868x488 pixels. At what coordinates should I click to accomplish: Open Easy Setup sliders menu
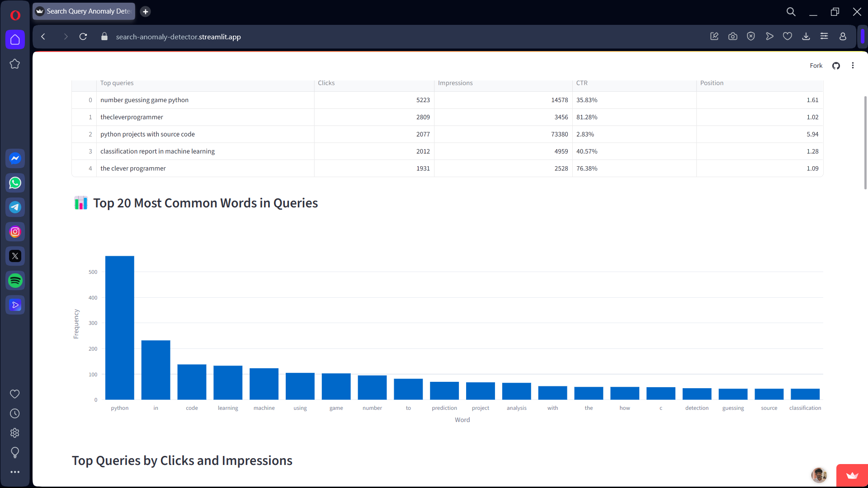(x=824, y=37)
